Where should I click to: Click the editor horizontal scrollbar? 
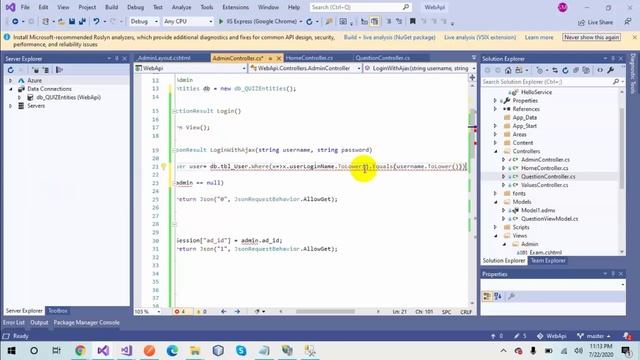click(x=325, y=311)
